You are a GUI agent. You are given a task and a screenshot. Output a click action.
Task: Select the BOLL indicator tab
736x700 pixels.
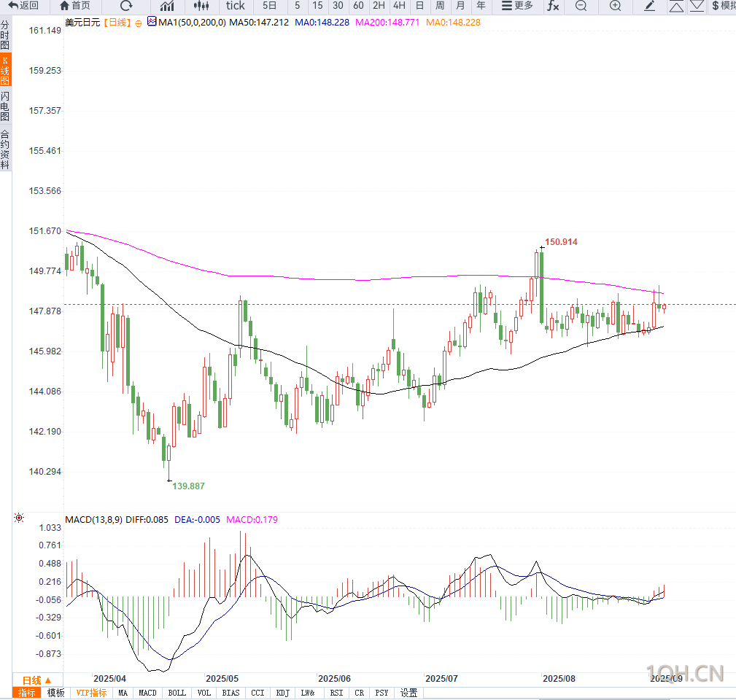[177, 693]
